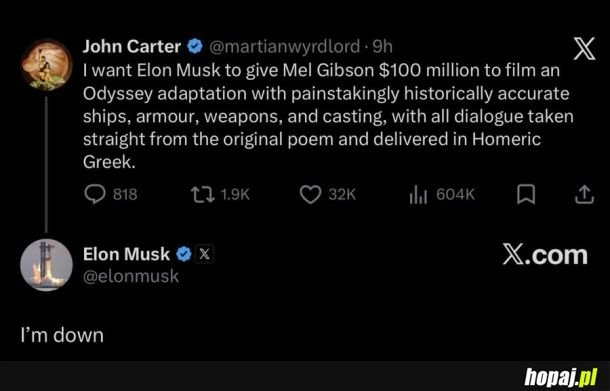
Task: Open the views analytics bar icon
Action: (x=418, y=194)
